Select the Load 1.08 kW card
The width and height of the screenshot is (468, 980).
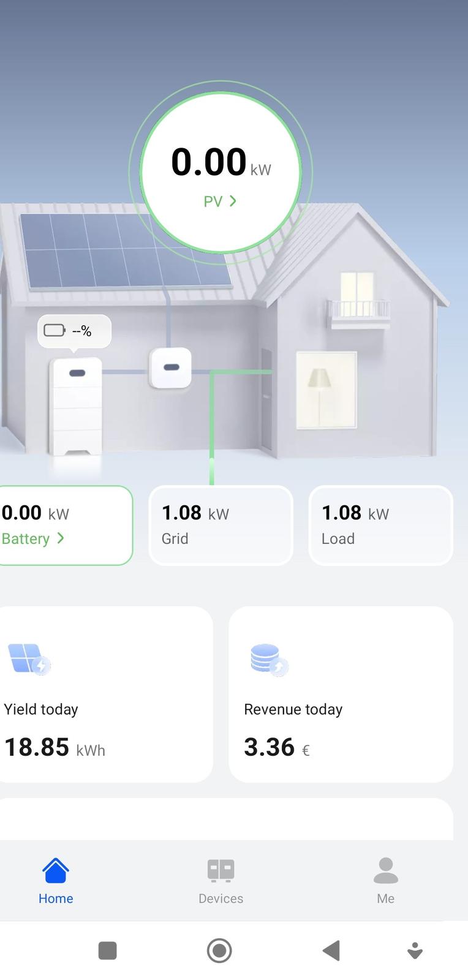380,525
